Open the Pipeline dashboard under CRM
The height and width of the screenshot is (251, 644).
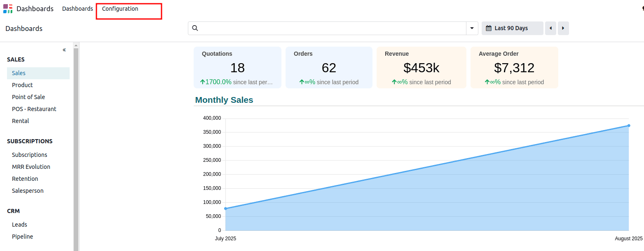(x=22, y=237)
